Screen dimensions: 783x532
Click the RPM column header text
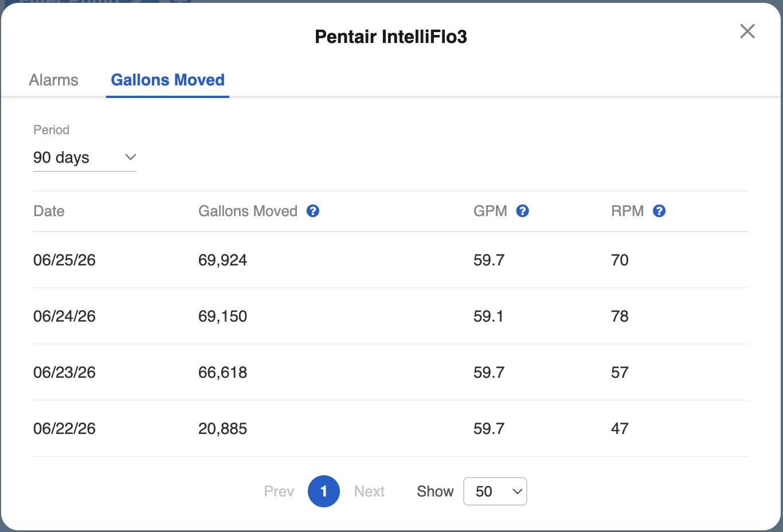(x=628, y=211)
